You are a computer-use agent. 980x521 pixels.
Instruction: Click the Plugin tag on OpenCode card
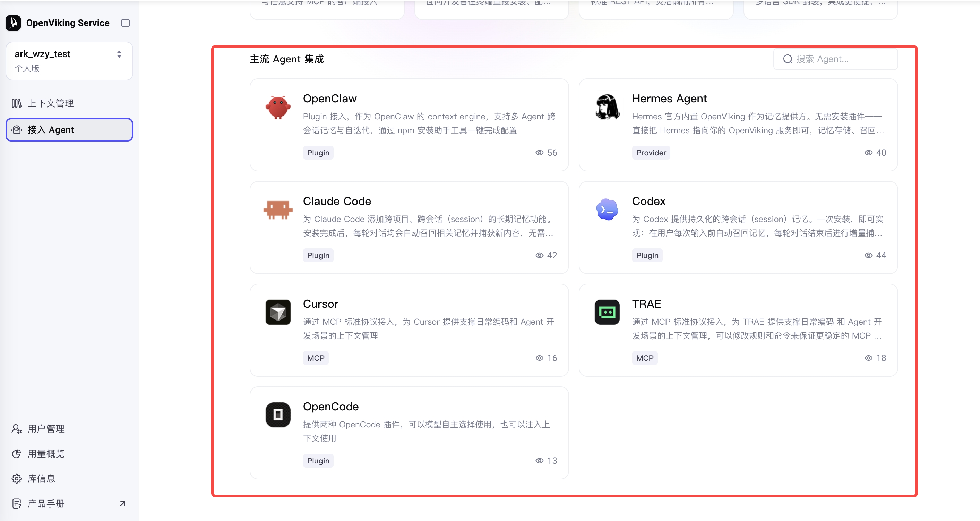(318, 461)
